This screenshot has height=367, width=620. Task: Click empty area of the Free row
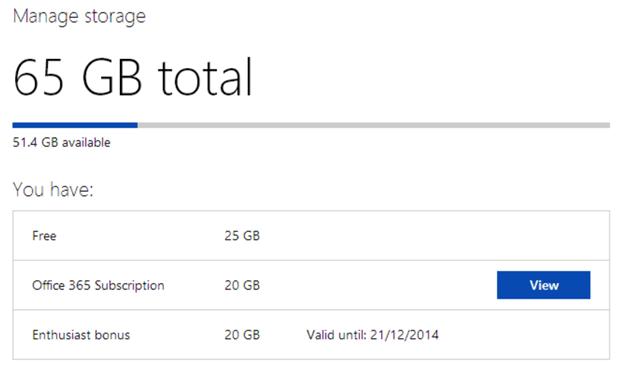click(x=435, y=236)
